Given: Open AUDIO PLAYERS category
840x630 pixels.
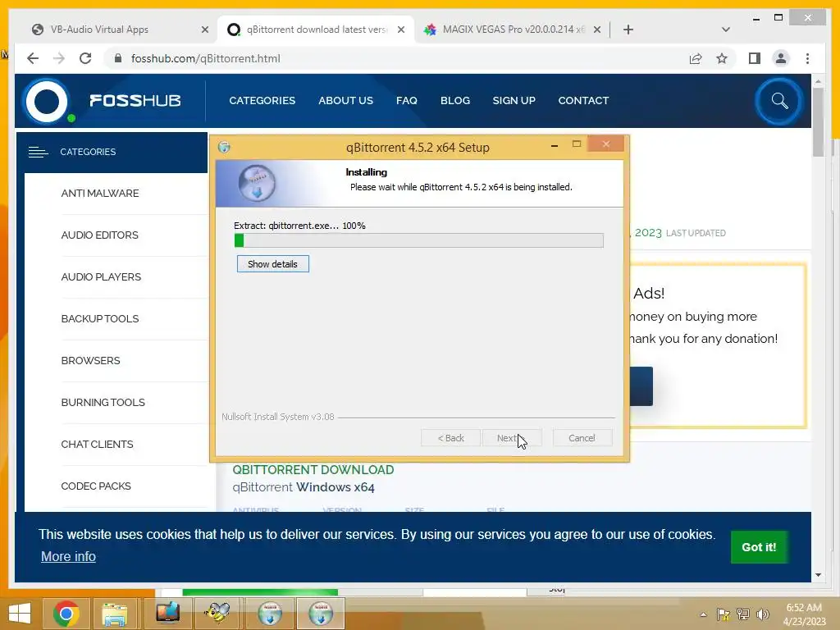Looking at the screenshot, I should [101, 277].
